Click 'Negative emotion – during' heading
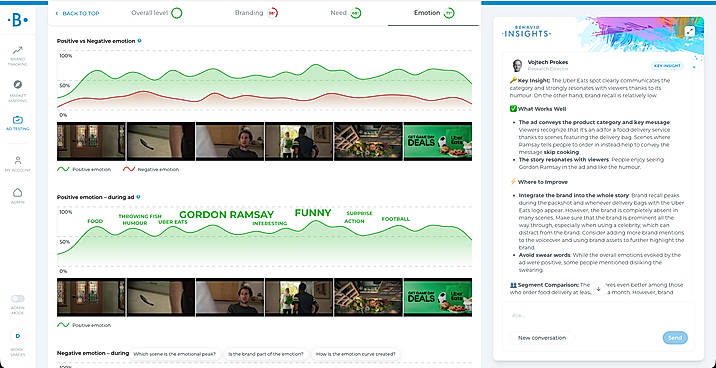The height and width of the screenshot is (368, 716). pyautogui.click(x=93, y=353)
